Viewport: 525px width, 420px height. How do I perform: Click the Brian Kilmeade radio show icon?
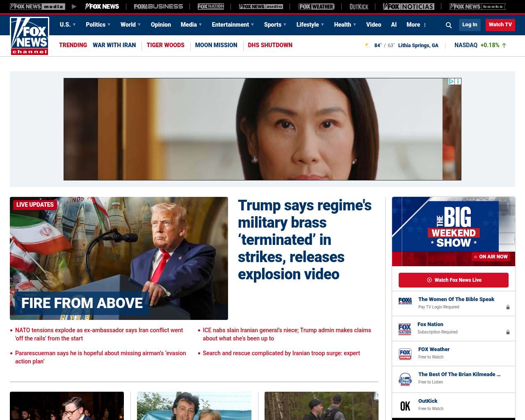pyautogui.click(x=405, y=379)
